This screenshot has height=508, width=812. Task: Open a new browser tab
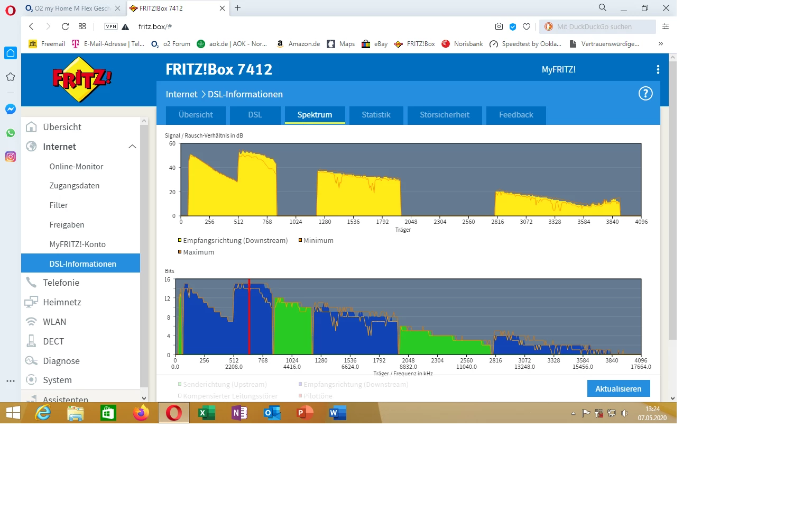[238, 8]
